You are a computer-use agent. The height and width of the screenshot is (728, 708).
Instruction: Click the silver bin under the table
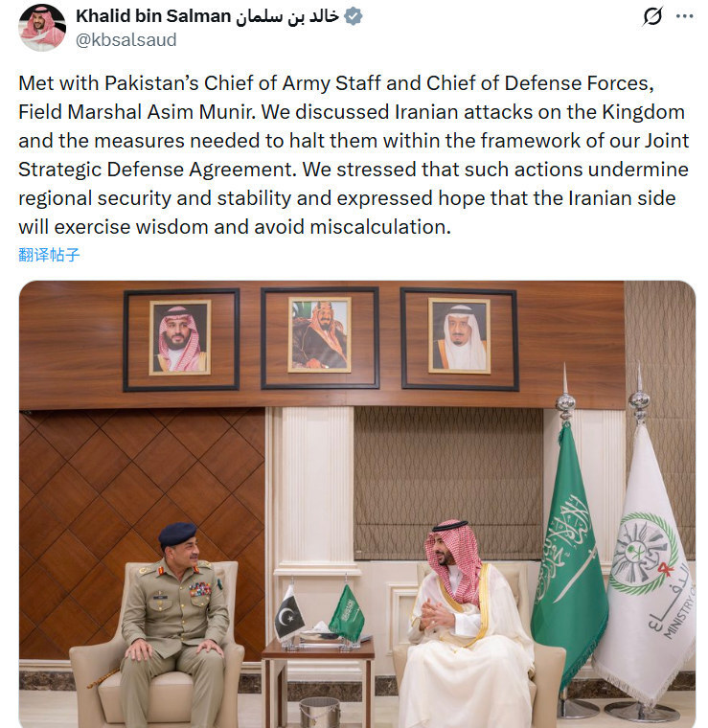(x=319, y=711)
